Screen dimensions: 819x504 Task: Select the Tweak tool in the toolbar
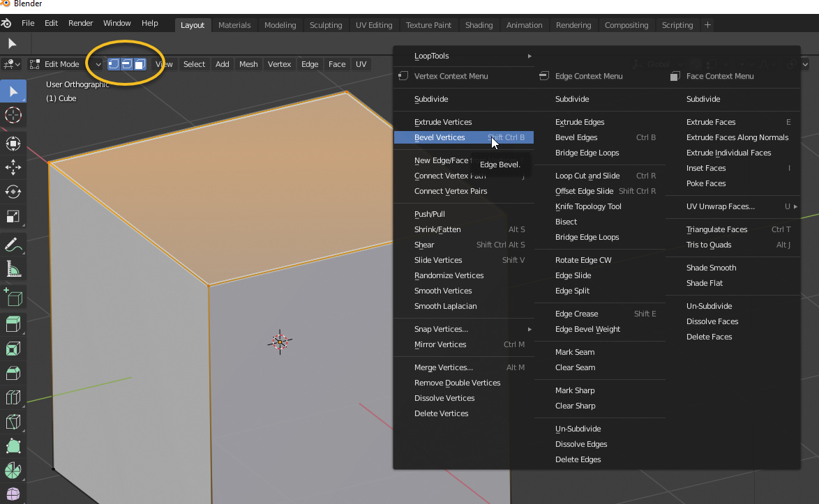pos(13,91)
